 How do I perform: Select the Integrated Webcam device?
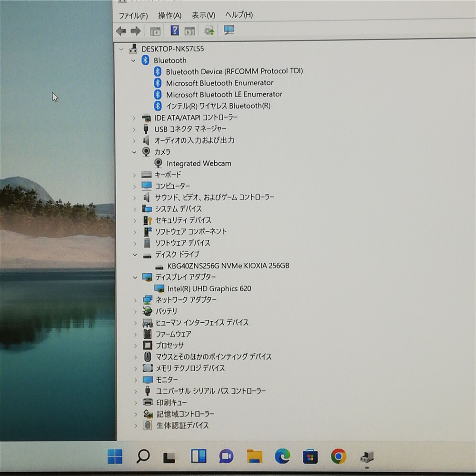(199, 163)
